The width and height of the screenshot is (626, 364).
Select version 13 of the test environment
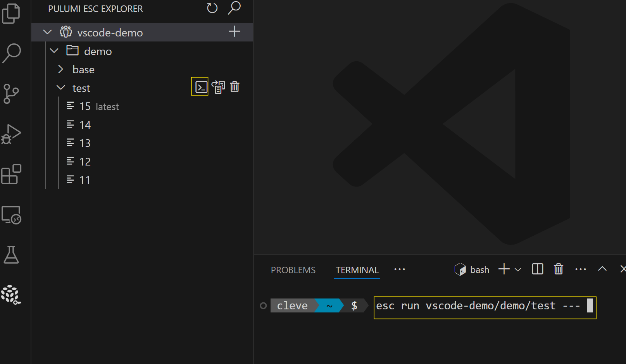pos(85,143)
